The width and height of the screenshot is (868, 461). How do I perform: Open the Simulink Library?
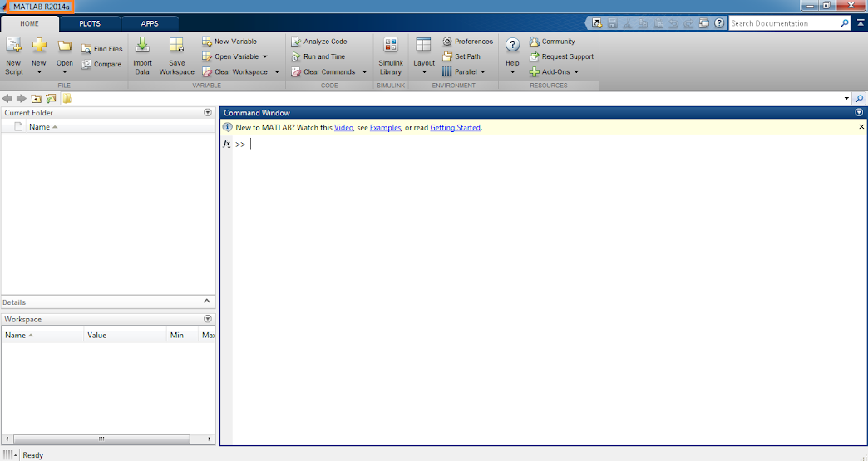391,56
